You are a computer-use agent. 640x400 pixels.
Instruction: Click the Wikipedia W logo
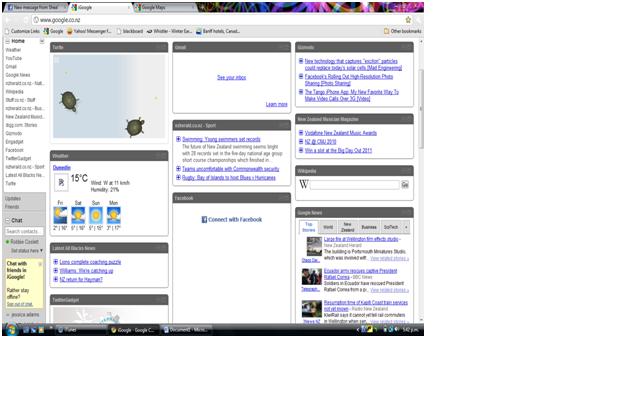pyautogui.click(x=304, y=184)
